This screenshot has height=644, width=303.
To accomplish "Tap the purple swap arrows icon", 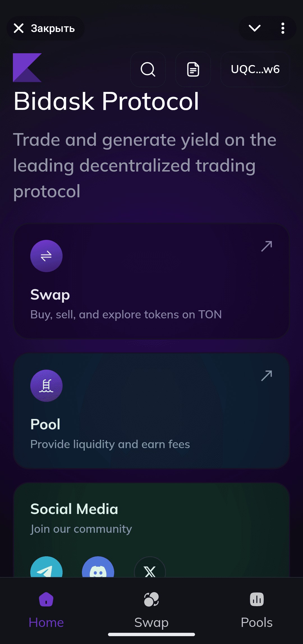I will point(46,256).
